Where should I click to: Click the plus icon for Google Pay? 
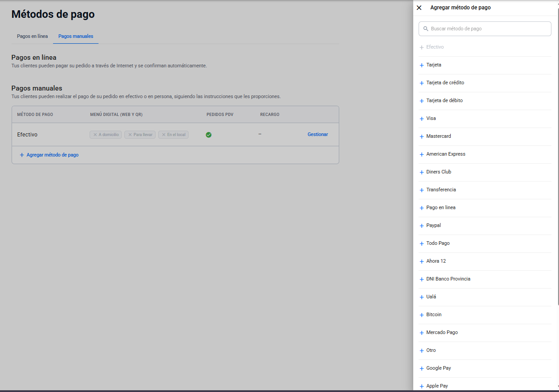(x=422, y=368)
